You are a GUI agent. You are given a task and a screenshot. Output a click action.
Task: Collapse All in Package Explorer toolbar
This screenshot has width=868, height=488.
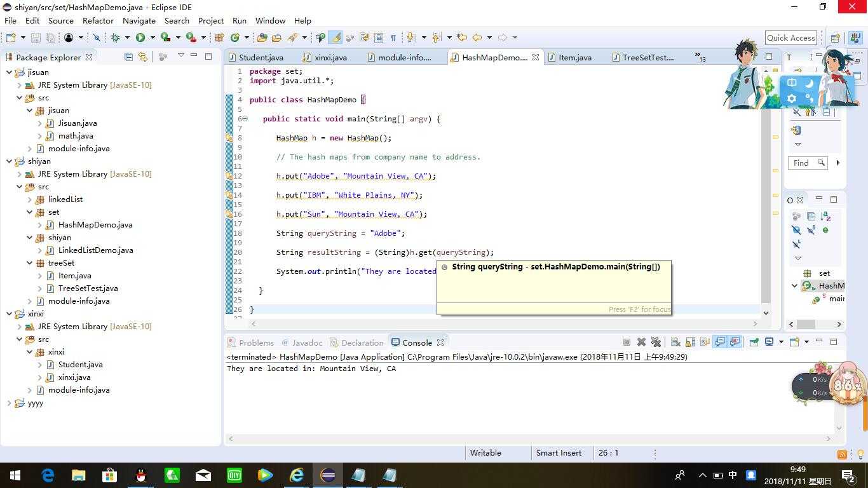[x=128, y=57]
